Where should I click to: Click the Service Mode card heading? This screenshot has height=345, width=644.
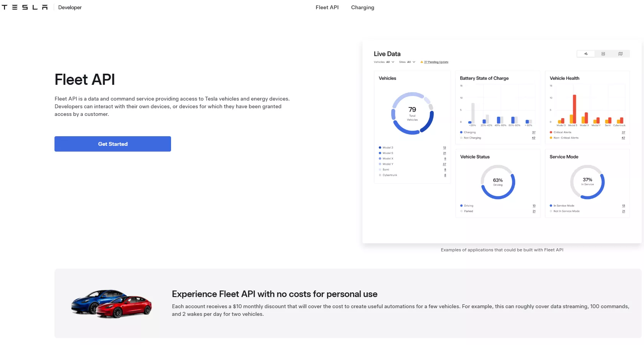(564, 157)
